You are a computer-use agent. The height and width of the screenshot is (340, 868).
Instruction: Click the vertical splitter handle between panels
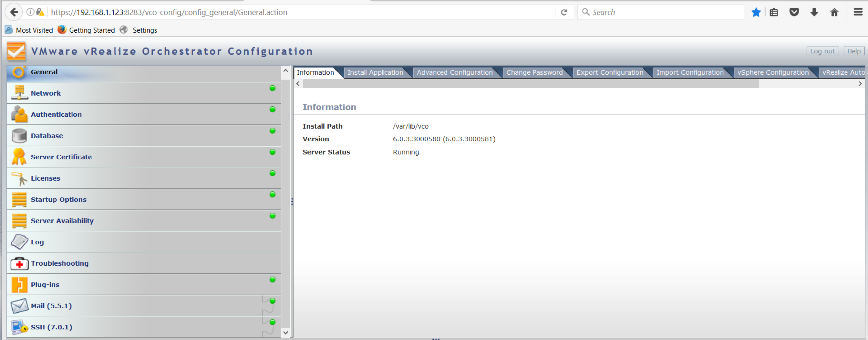coord(292,201)
